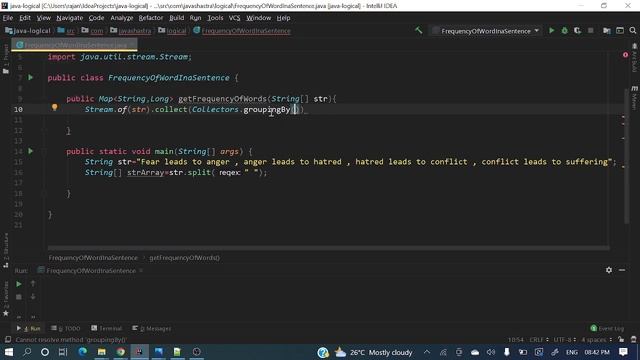
Task: Open Microsoft Edge from the taskbar
Action: pyautogui.click(x=82, y=352)
